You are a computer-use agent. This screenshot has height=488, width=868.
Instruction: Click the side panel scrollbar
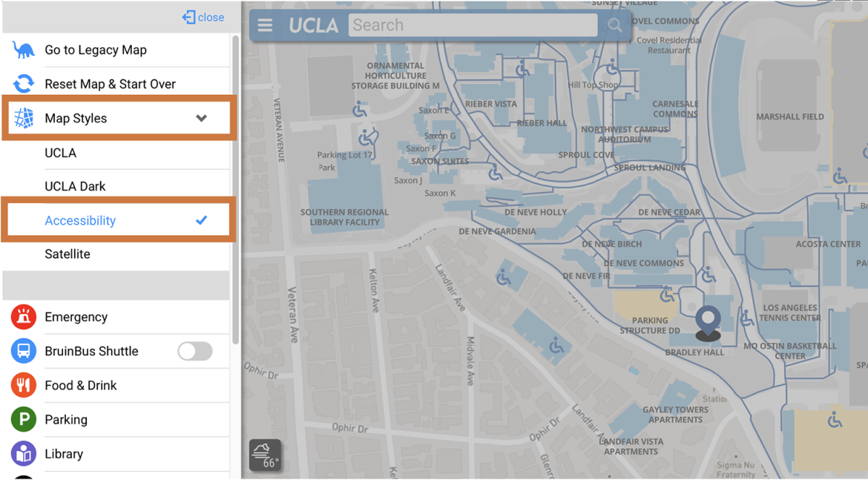coord(235,190)
